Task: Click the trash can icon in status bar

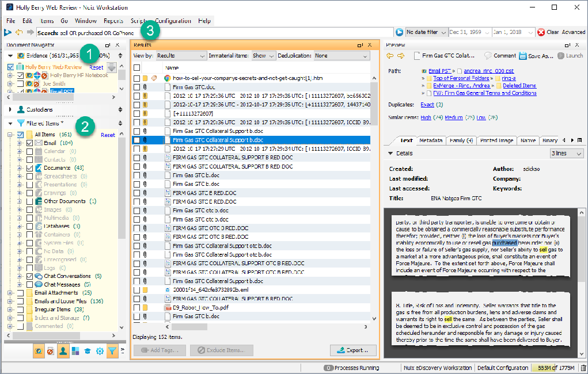Action: tap(583, 368)
